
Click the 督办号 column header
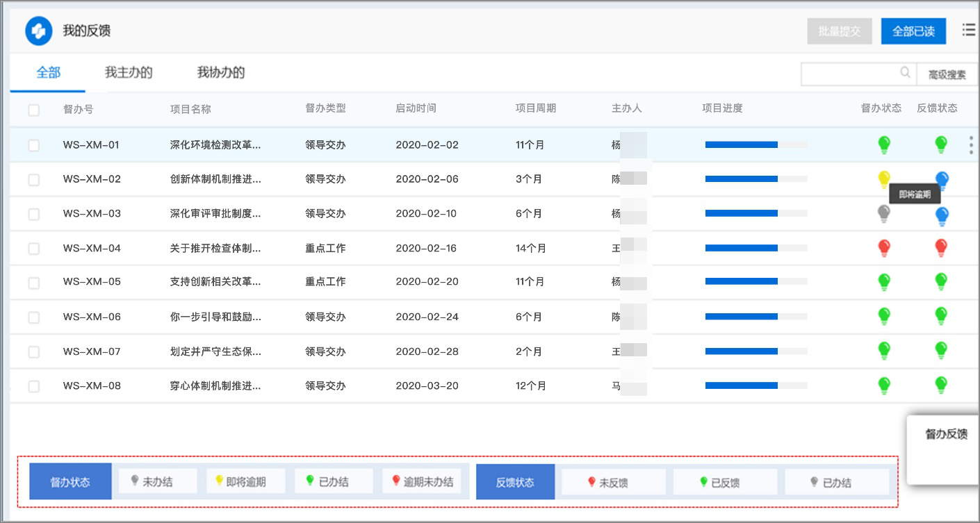coord(78,109)
